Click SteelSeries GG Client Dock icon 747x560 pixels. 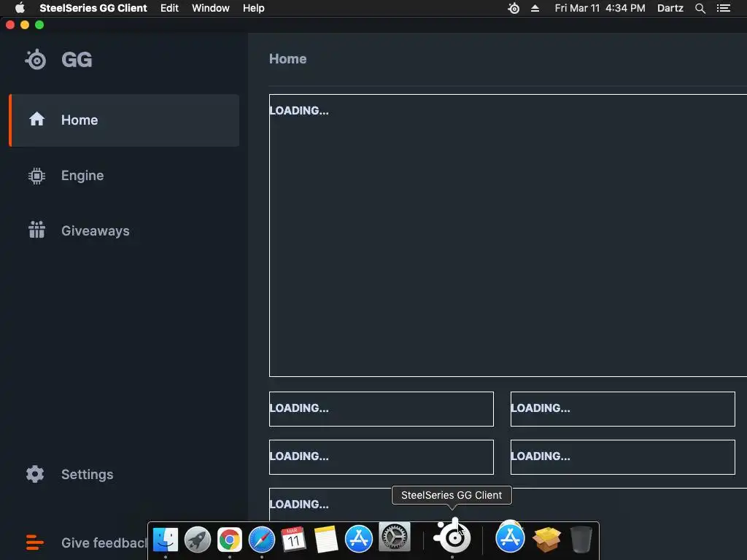coord(452,536)
